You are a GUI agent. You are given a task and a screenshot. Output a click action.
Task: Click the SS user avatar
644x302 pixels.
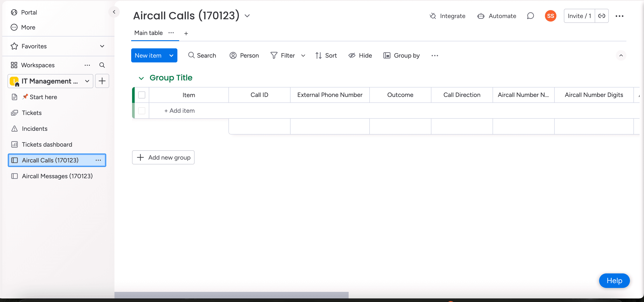tap(550, 16)
